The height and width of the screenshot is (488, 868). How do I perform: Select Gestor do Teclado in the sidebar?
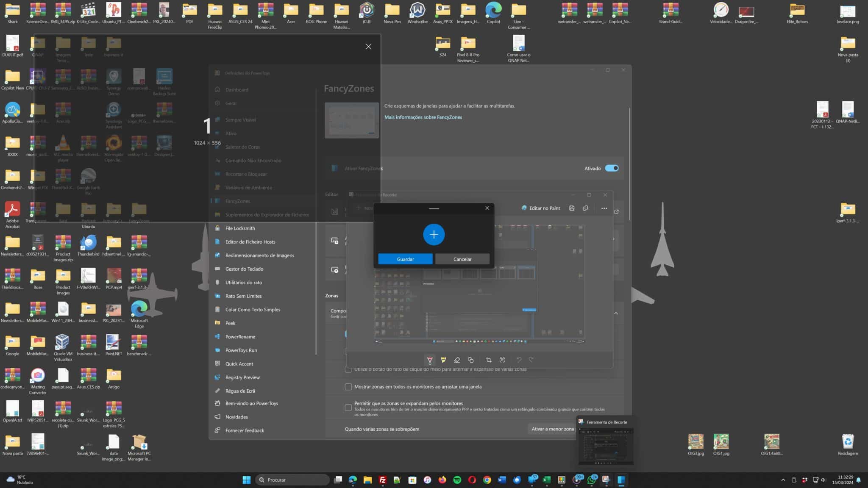point(244,269)
